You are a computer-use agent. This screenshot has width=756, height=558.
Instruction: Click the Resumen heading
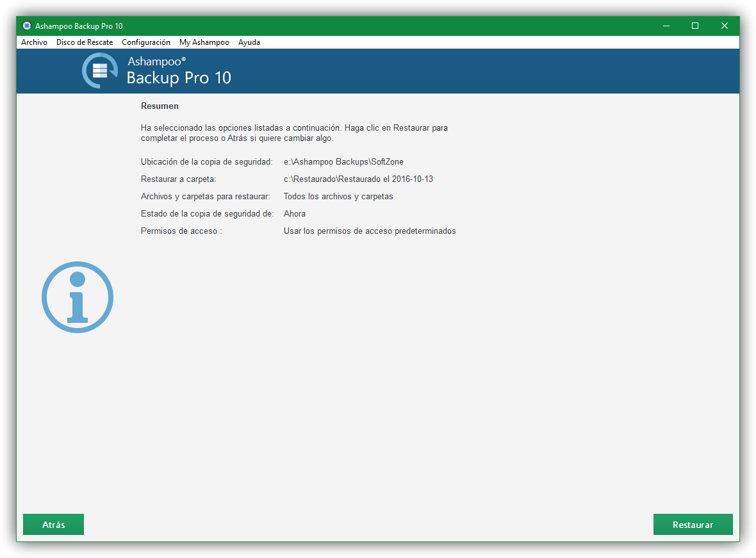coord(160,106)
